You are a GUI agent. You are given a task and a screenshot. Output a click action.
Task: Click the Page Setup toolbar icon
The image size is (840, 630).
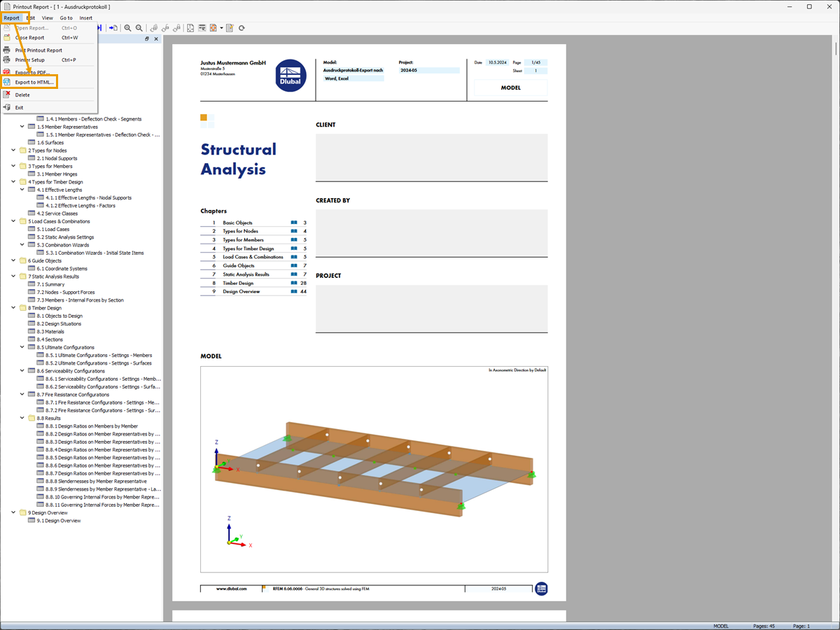(x=190, y=28)
